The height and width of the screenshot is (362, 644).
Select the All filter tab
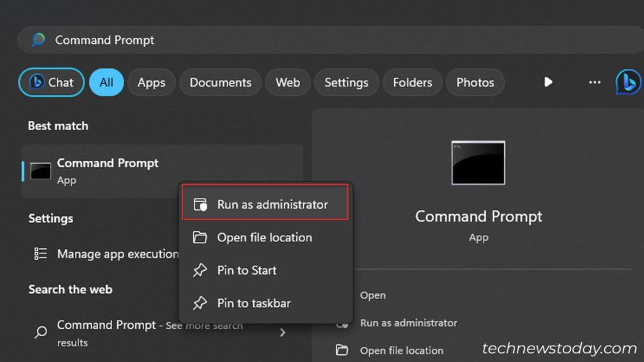106,82
